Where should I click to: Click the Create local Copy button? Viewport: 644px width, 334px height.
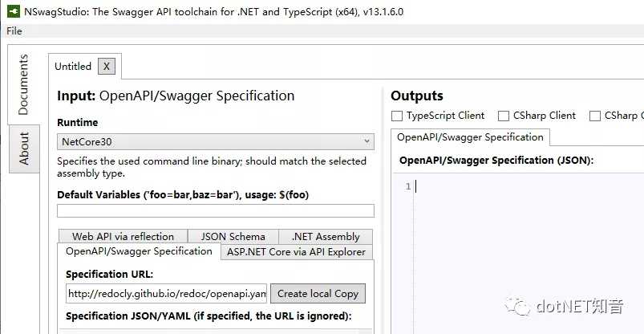318,294
